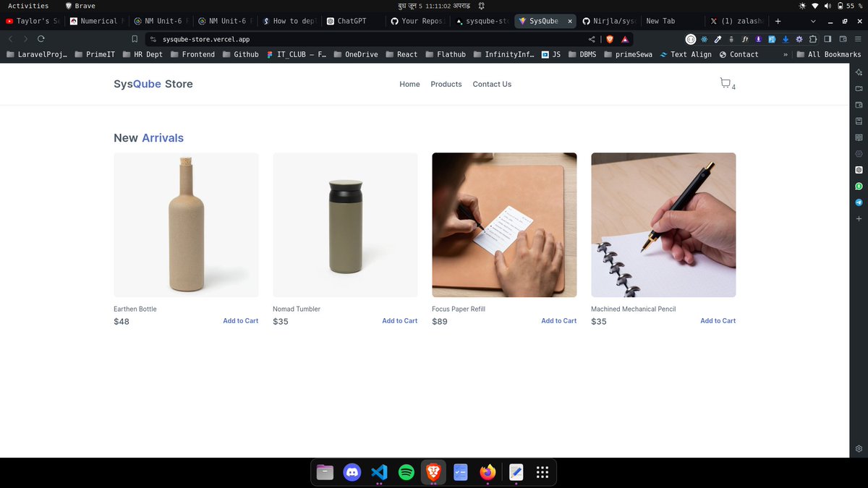The height and width of the screenshot is (488, 868).
Task: Open the Github bookmark folder
Action: [239, 54]
